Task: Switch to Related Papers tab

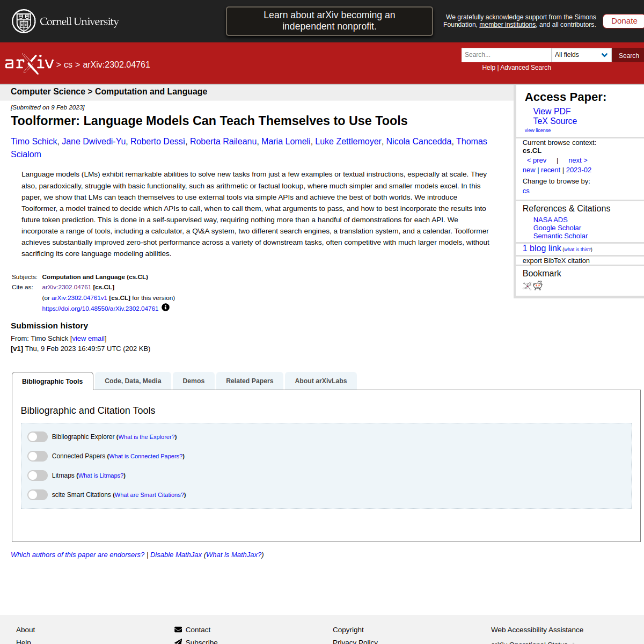Action: tap(250, 381)
